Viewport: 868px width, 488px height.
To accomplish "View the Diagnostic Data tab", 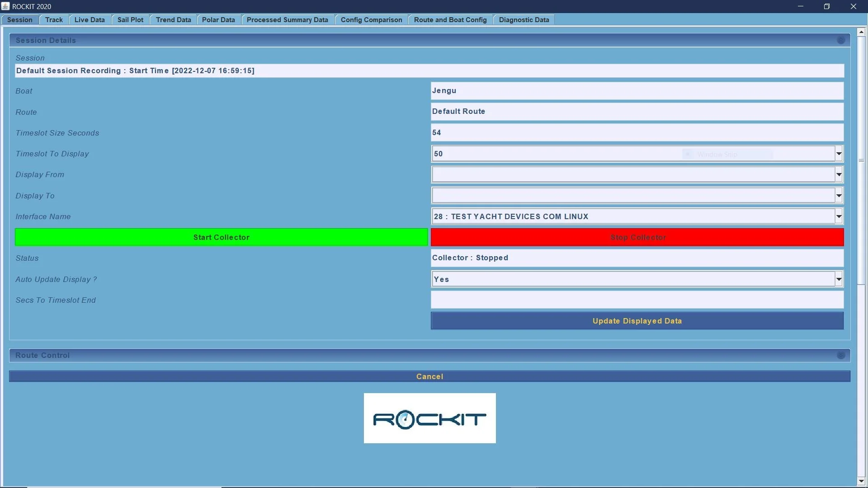I will (524, 19).
